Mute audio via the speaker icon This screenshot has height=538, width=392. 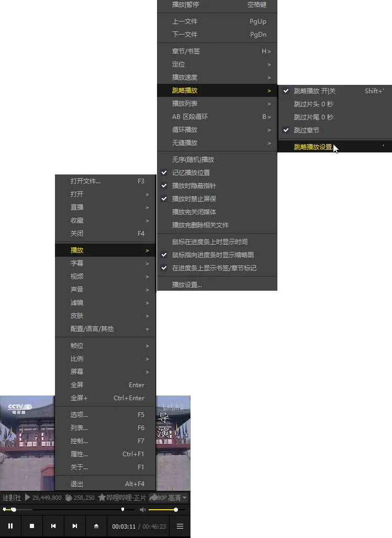click(x=142, y=510)
